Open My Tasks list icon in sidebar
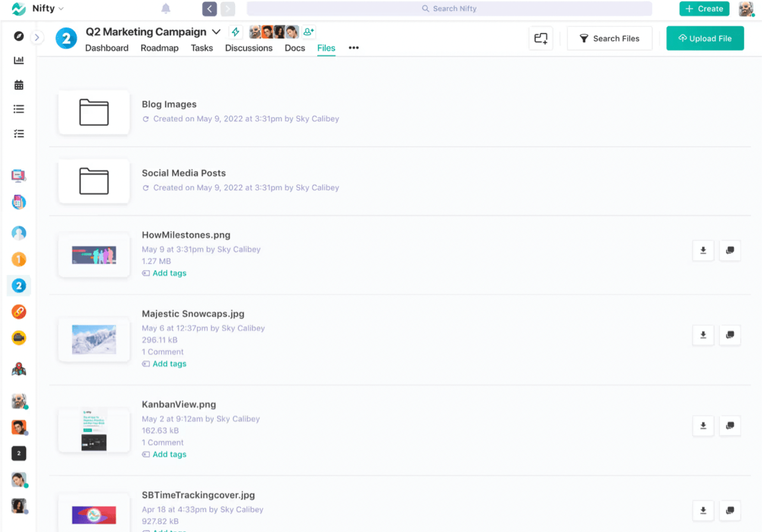Viewport: 771px width, 532px height. (x=19, y=109)
